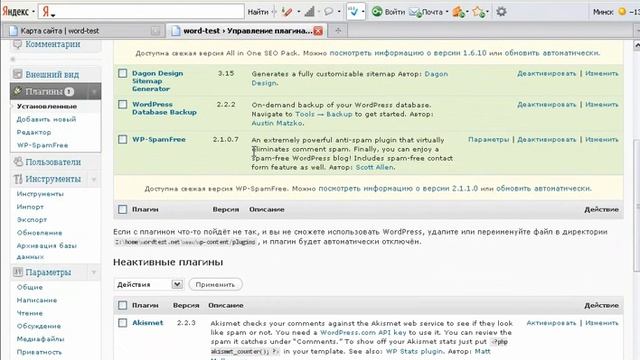Screen dimensions: 640x360
Task: Click the speech bubble icon in Yandex bar
Action: [x=329, y=12]
